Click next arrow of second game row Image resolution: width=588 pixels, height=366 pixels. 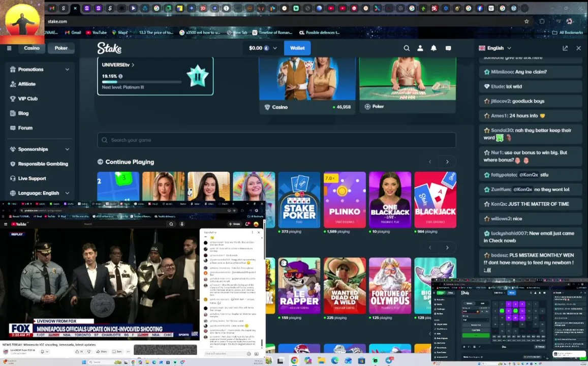click(x=447, y=248)
